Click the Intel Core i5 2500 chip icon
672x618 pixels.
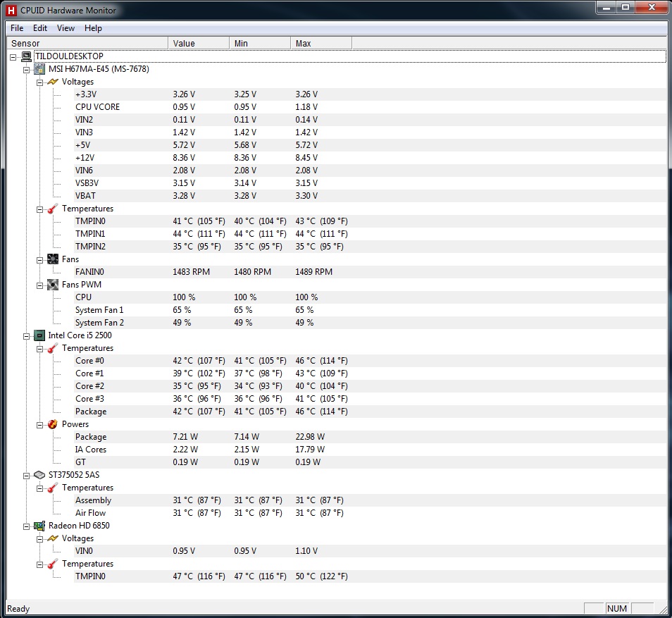pyautogui.click(x=39, y=335)
